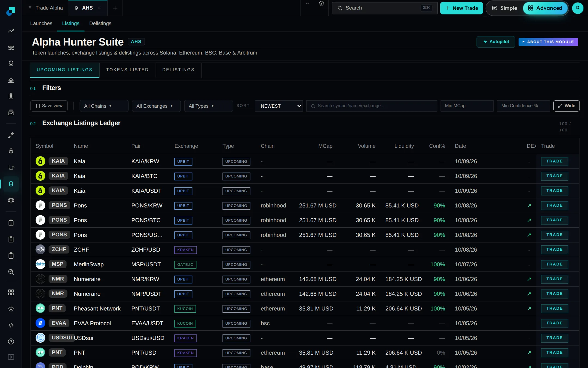Viewport: 588px width, 368px height.
Task: Click the magnifier chart search sidebar icon
Action: click(11, 272)
